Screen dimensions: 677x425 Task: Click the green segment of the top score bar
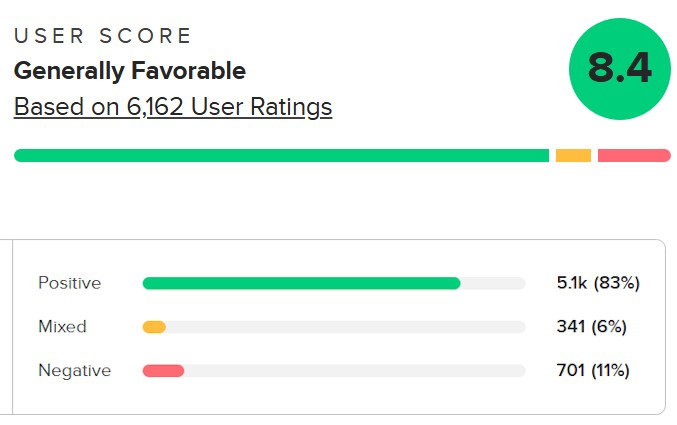(x=281, y=155)
